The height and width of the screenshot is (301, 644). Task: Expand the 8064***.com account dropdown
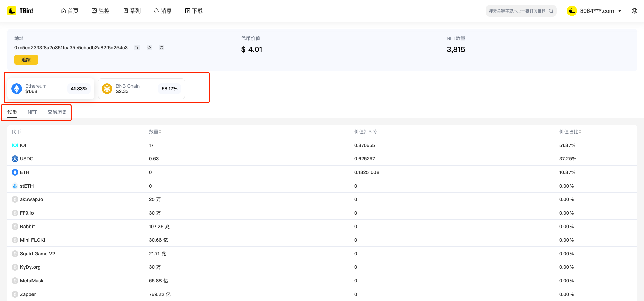coord(620,11)
